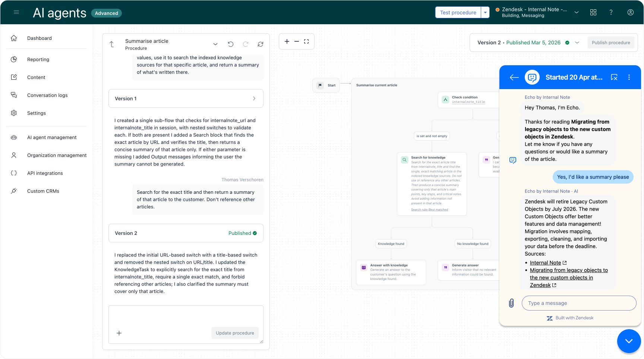Click the Built with Zendesk link
Image resolution: width=644 pixels, height=359 pixels.
pyautogui.click(x=570, y=318)
